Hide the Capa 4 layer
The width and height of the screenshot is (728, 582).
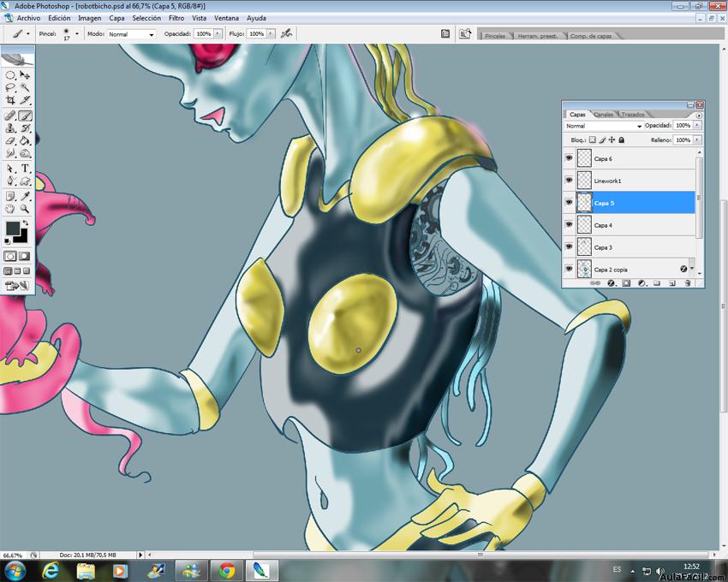(569, 225)
